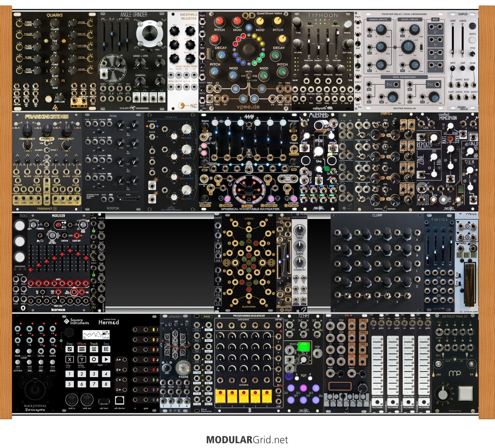Click the Muxlicer ADDRESS knob

[33, 224]
